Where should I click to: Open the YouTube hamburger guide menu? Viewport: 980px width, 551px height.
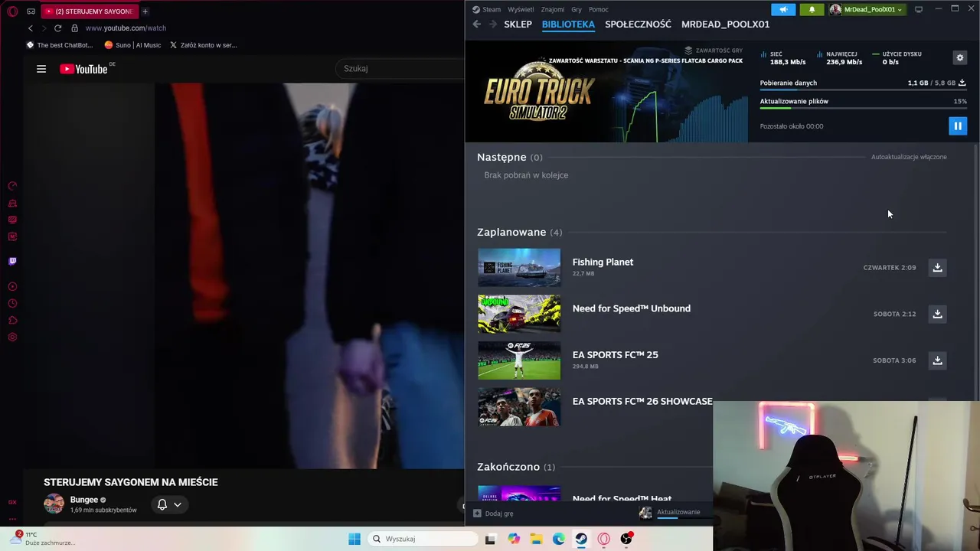[41, 69]
